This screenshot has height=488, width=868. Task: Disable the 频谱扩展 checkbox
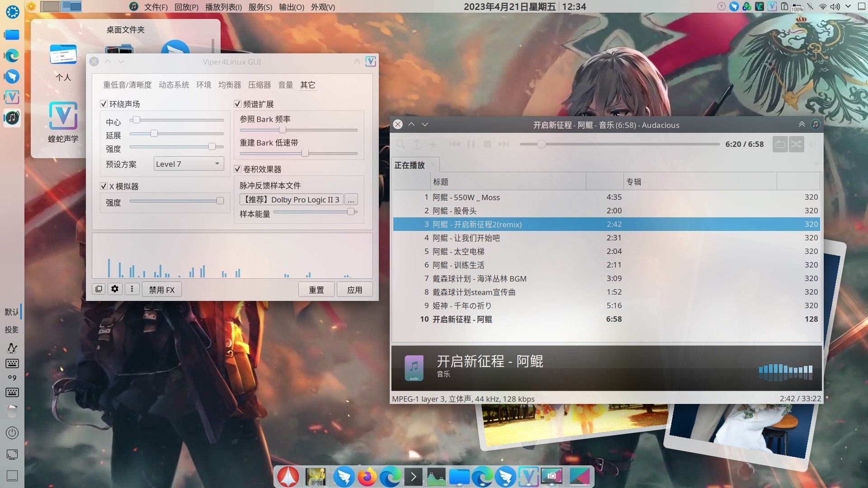[238, 103]
